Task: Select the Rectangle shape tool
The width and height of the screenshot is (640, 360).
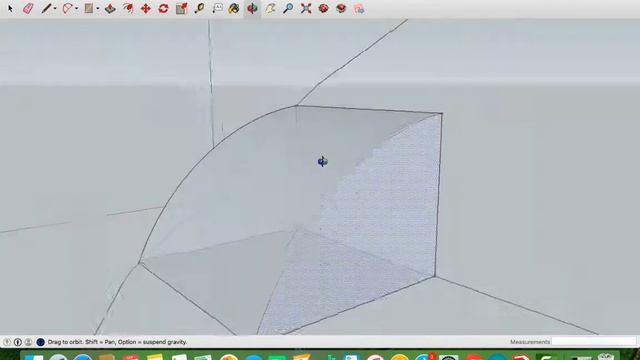Action: click(x=89, y=8)
